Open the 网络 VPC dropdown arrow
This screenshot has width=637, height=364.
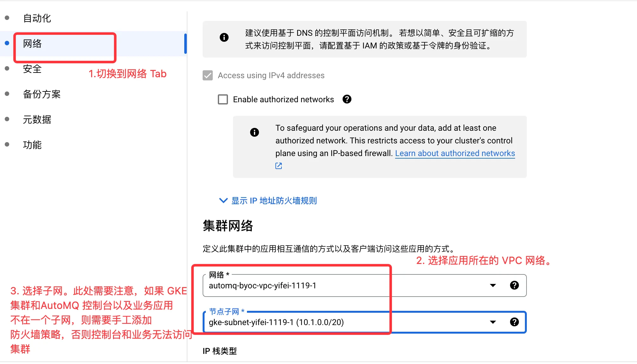(x=493, y=286)
